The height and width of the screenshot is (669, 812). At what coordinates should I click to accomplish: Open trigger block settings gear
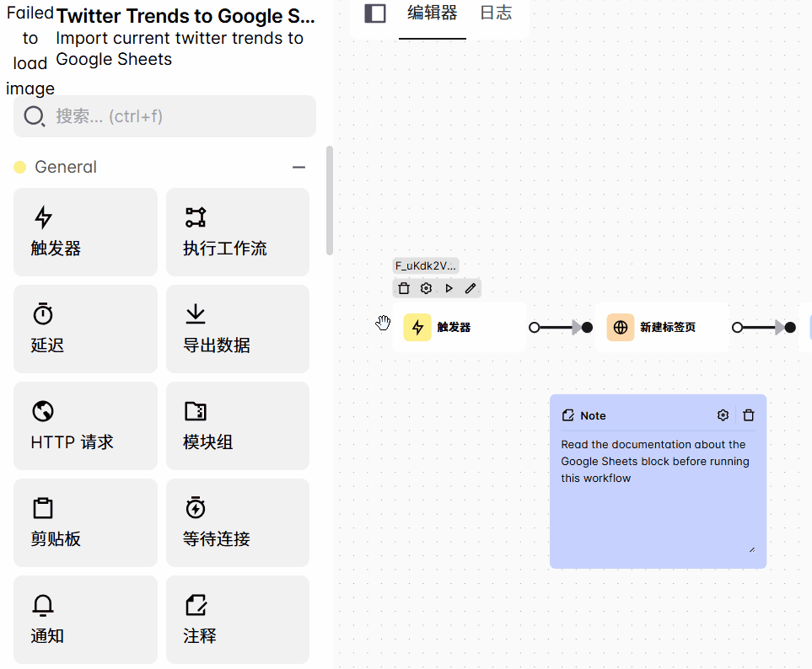(426, 288)
